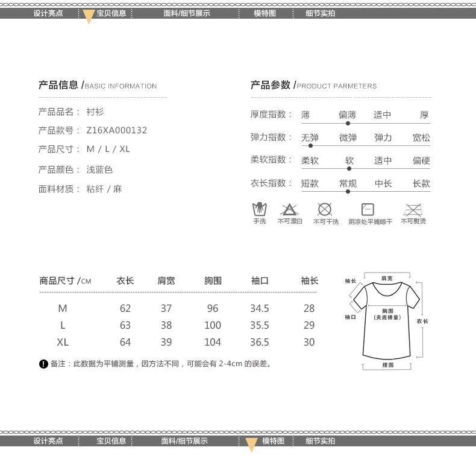
Task: Click the hand wash (手洗) care icon
Action: (259, 209)
